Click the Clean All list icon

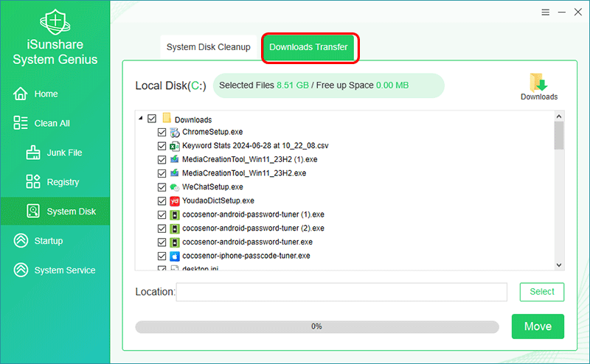21,123
